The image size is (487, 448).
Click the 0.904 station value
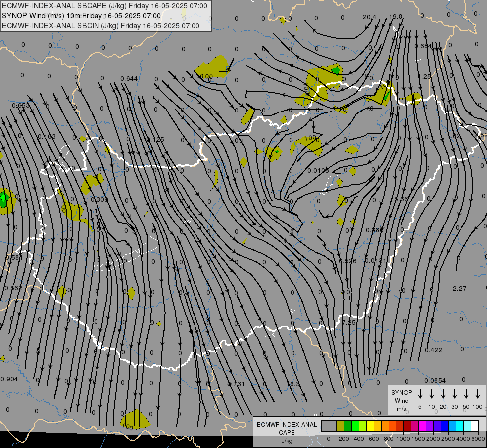click(x=9, y=379)
